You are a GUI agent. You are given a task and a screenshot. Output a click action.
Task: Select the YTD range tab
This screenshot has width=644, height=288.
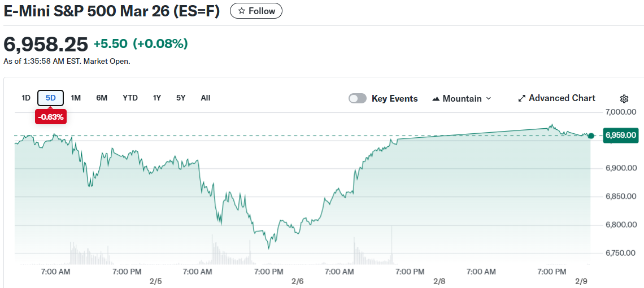(130, 98)
